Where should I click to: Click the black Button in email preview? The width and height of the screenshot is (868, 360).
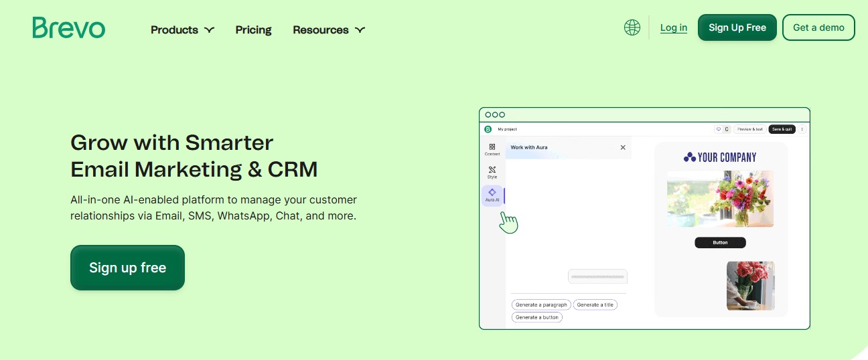click(720, 242)
